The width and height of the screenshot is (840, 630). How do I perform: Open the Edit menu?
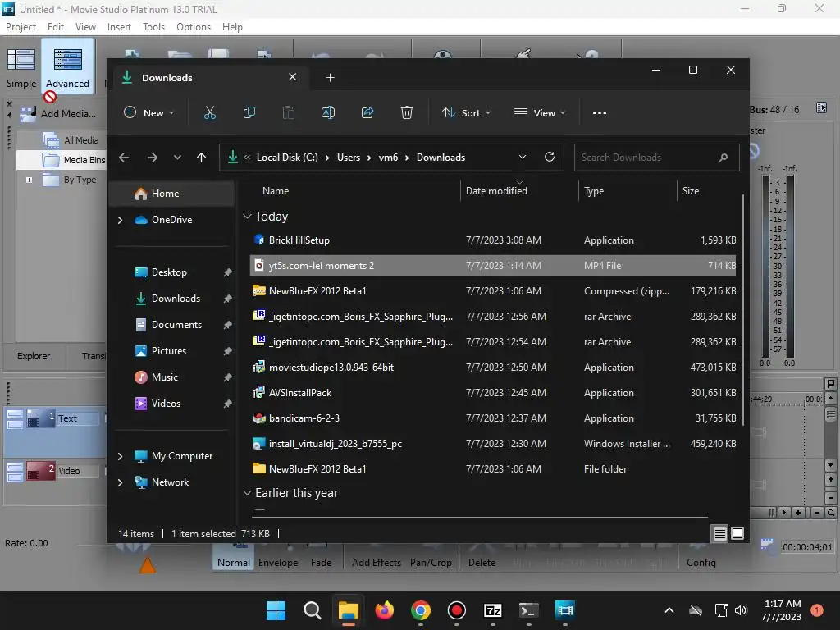[56, 27]
